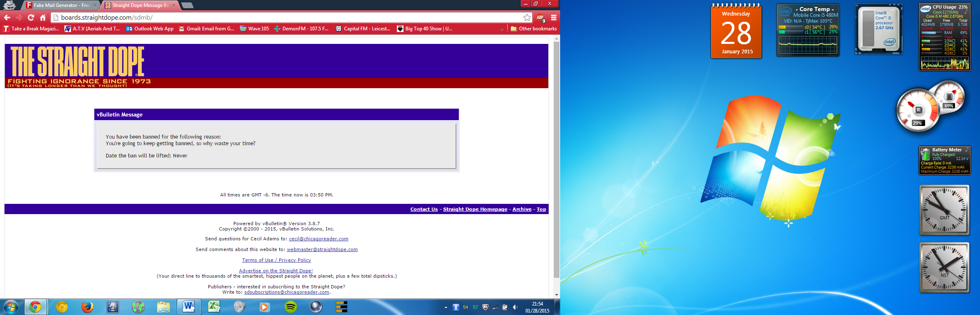Open the Archive link in footer
Screen dimensions: 980x315
[522, 209]
